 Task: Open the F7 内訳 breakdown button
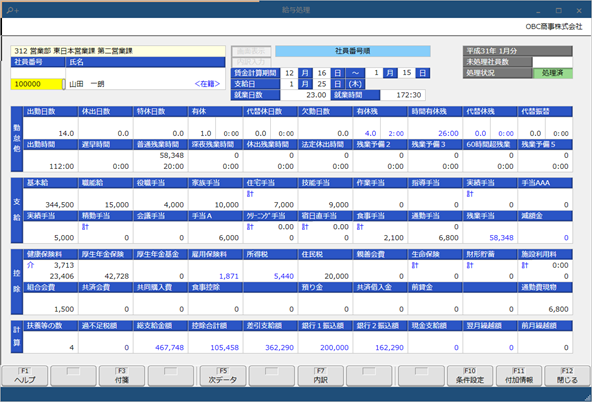pos(321,376)
